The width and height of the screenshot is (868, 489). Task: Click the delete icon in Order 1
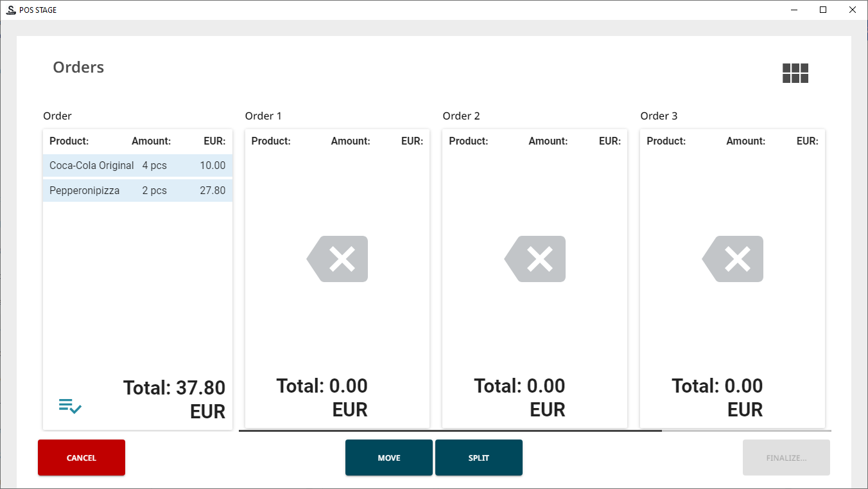click(x=338, y=259)
